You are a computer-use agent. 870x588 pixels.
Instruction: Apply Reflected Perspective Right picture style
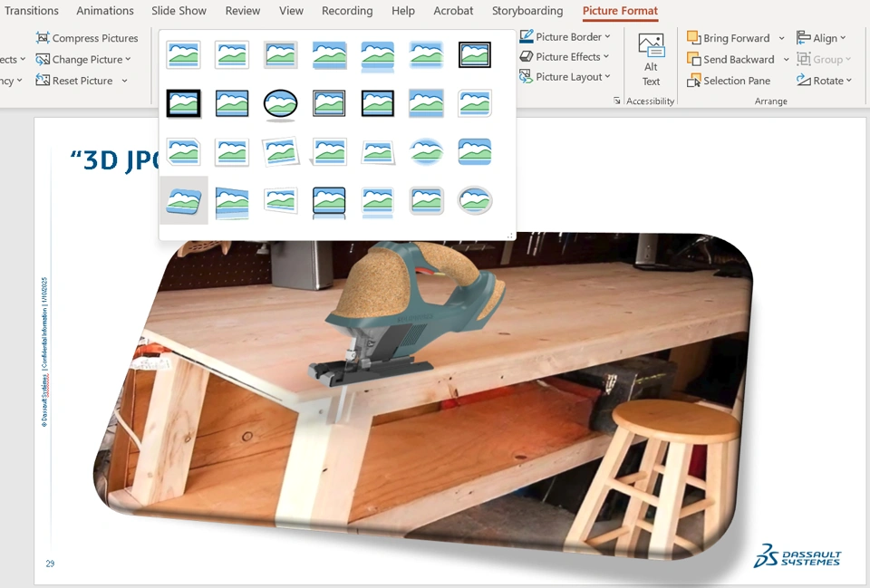click(232, 202)
